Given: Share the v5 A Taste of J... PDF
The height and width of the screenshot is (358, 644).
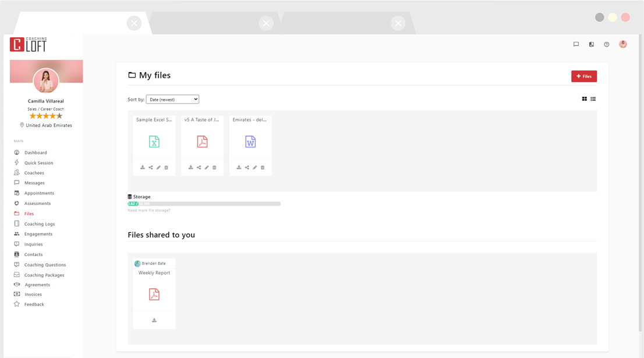Looking at the screenshot, I should coord(199,168).
